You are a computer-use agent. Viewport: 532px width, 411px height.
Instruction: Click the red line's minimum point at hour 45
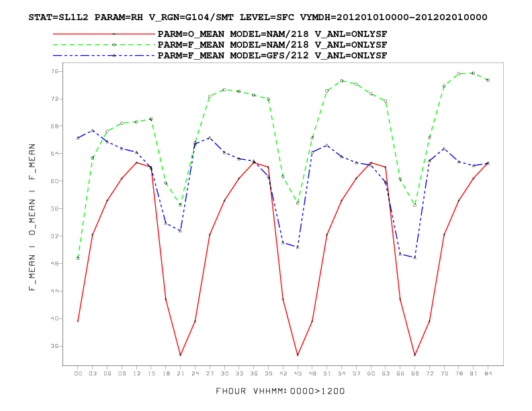coord(298,355)
